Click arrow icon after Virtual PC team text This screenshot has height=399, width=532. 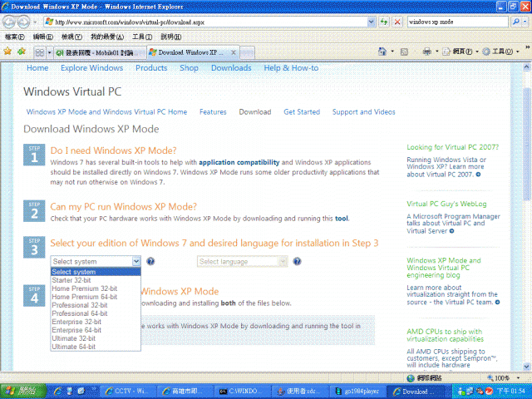click(497, 302)
